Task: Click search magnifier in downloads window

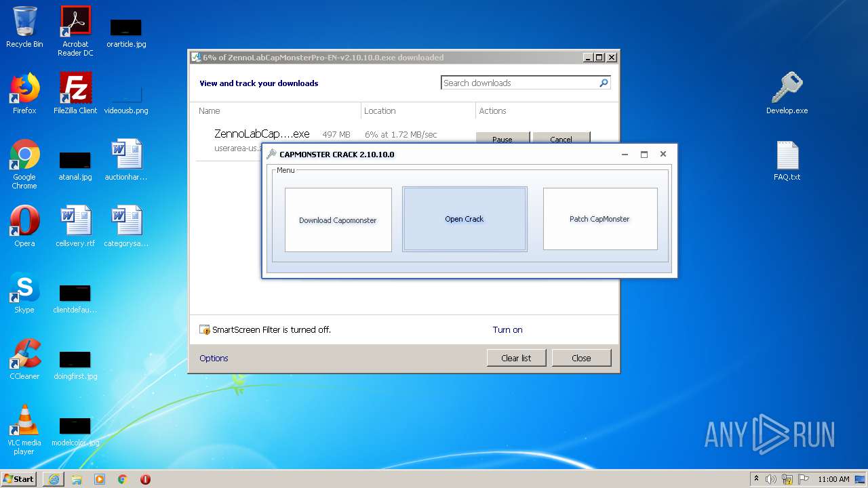Action: tap(604, 83)
